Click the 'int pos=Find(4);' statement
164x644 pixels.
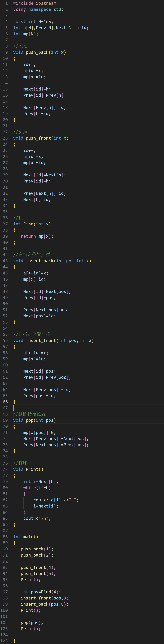(x=41, y=592)
